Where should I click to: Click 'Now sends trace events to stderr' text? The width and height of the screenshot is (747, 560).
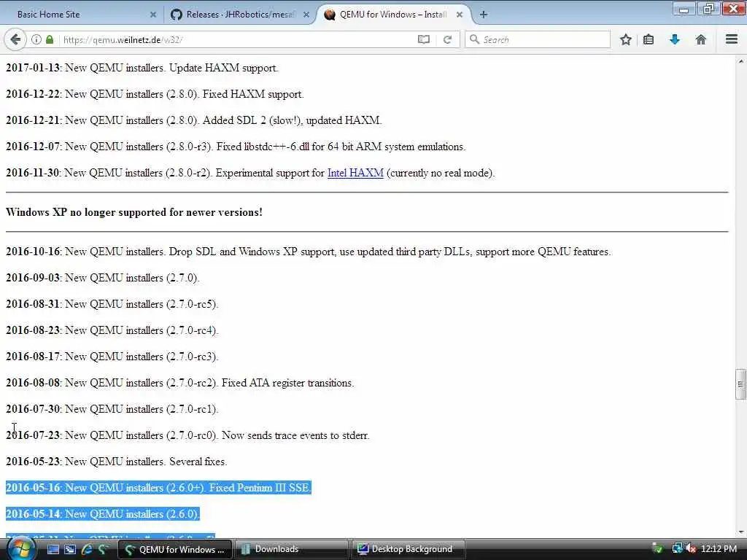coord(295,435)
